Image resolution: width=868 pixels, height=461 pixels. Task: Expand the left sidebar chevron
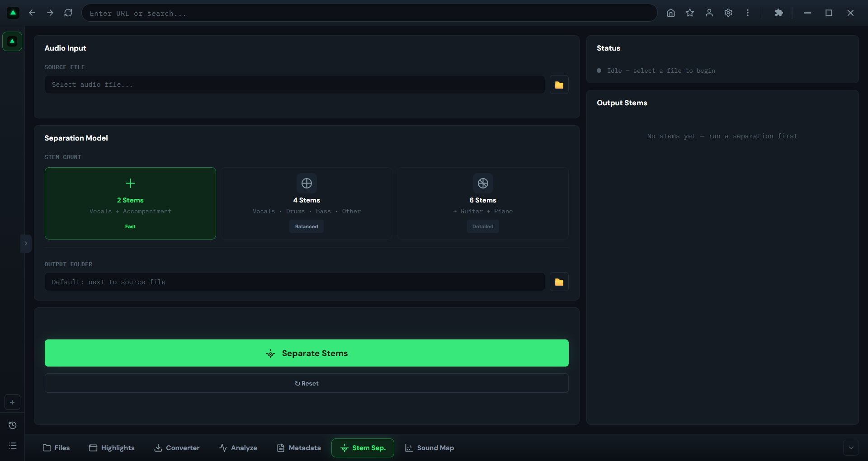26,243
